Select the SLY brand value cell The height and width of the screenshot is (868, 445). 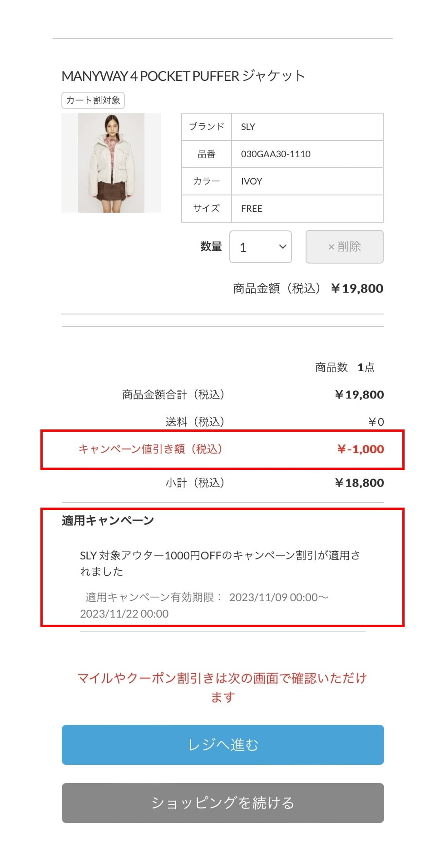pyautogui.click(x=307, y=127)
